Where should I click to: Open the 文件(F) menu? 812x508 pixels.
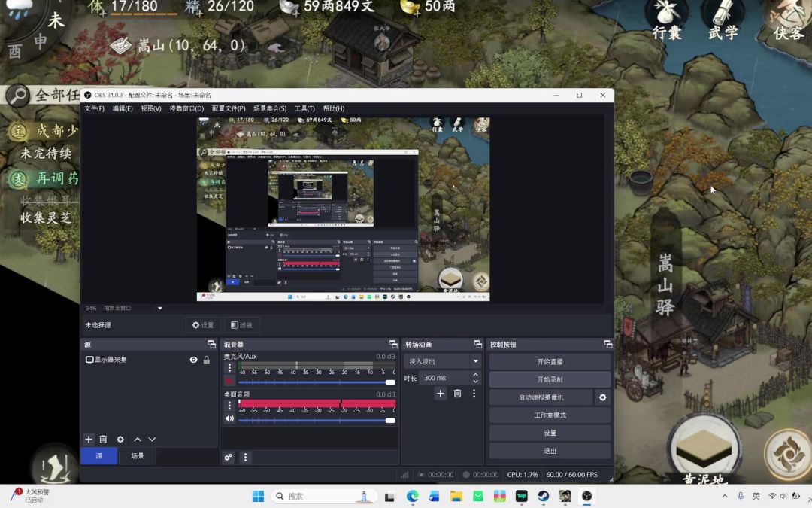[94, 108]
